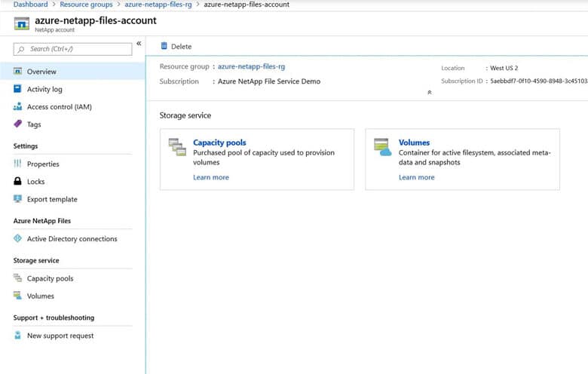The height and width of the screenshot is (374, 588).
Task: Click the NetApp account icon beside the title
Action: [x=22, y=23]
